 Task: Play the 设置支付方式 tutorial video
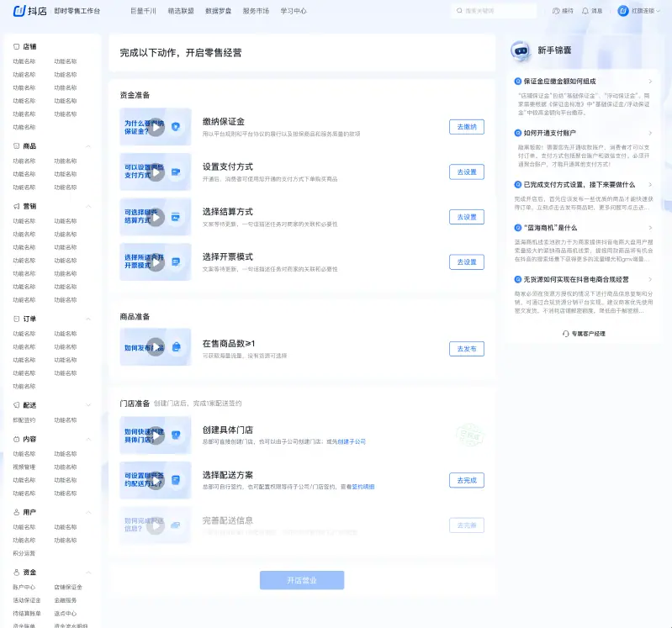pos(156,172)
